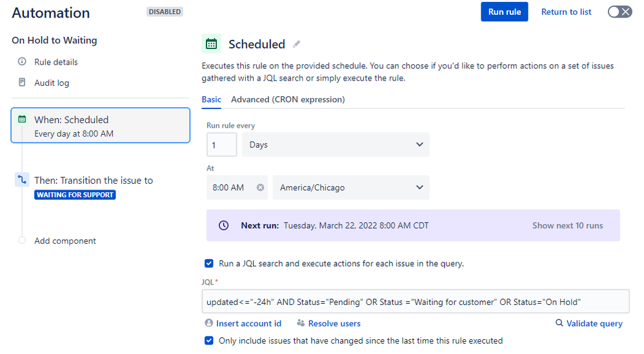Screen dimensions: 644x354
Task: Open the Days interval dropdown
Action: pos(336,144)
